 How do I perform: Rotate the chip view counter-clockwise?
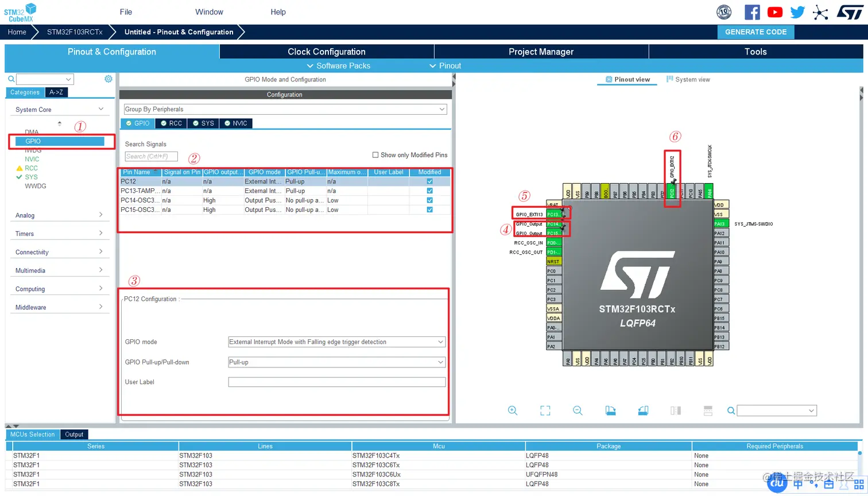click(643, 410)
